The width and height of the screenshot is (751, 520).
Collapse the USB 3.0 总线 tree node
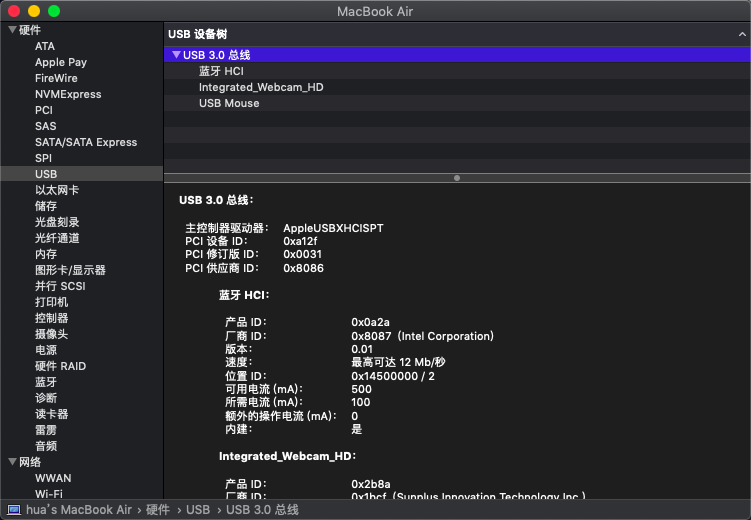coord(176,55)
